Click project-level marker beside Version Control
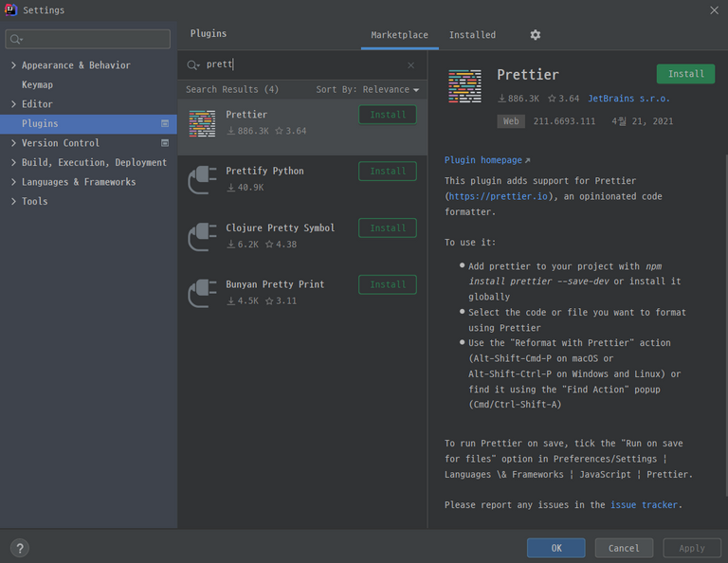The image size is (728, 563). tap(165, 143)
